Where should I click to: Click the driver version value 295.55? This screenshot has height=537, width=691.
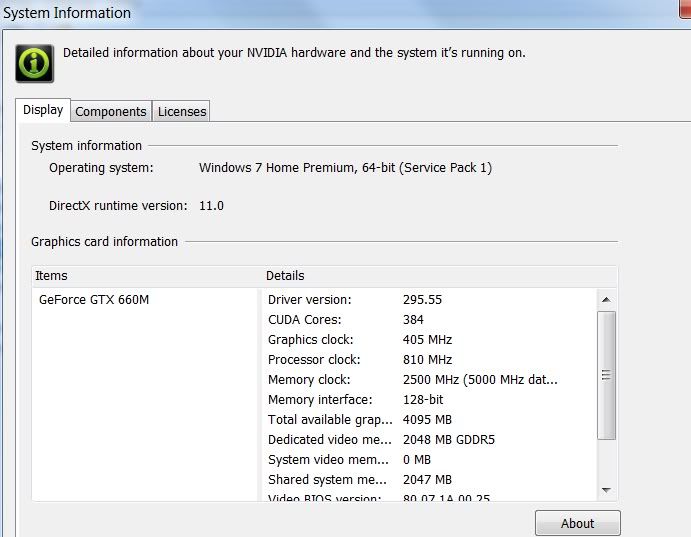tap(422, 300)
